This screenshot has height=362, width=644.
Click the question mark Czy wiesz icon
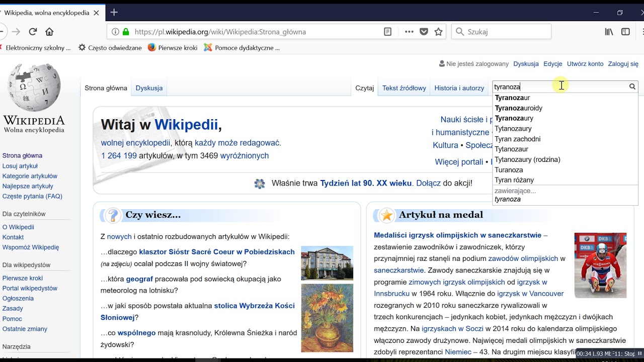click(x=113, y=215)
